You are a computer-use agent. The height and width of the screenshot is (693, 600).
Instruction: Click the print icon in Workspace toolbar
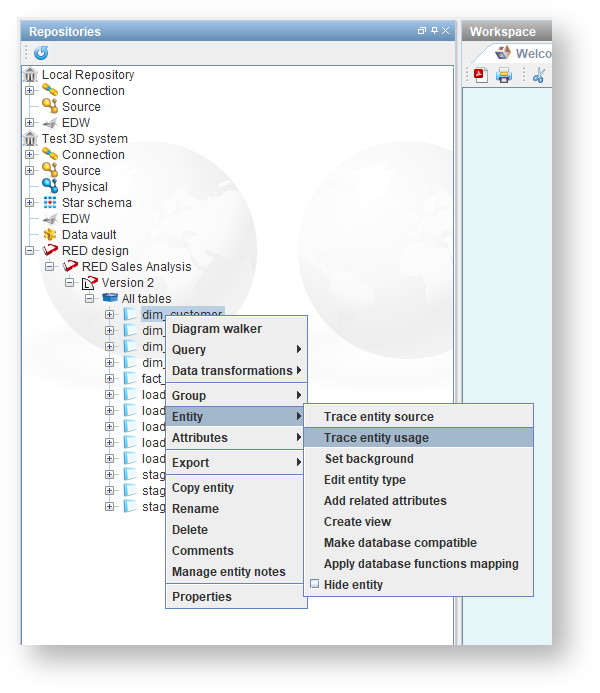click(504, 75)
